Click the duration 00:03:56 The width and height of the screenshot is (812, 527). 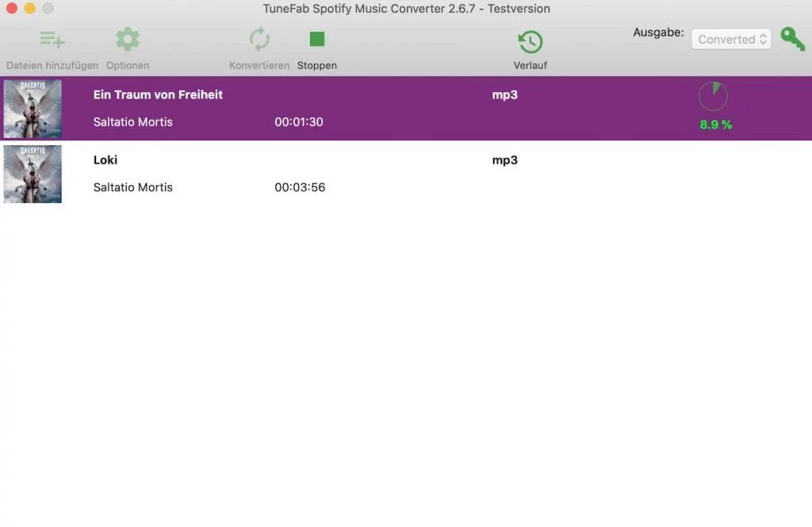(300, 187)
